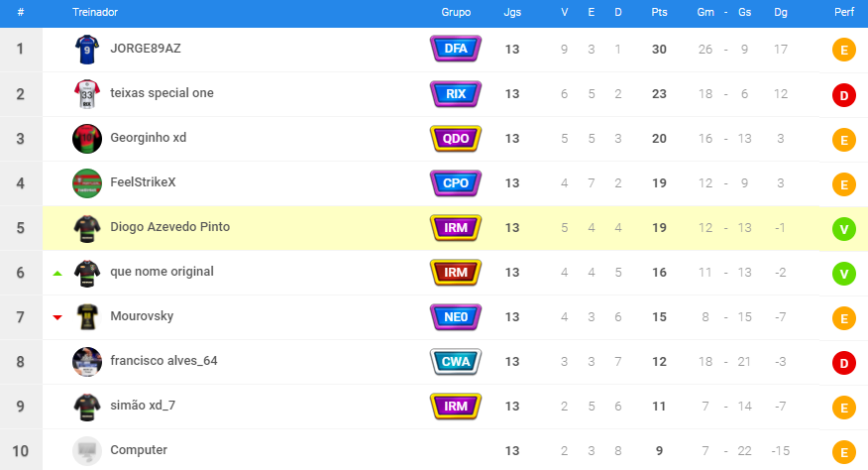Open francisco alves_64's profile link
This screenshot has width=868, height=470.
click(163, 361)
